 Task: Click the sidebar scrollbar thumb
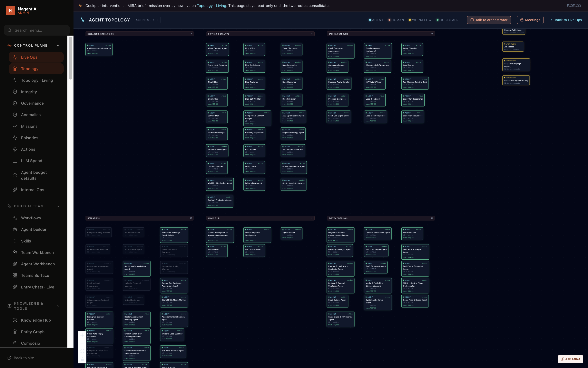[70, 58]
